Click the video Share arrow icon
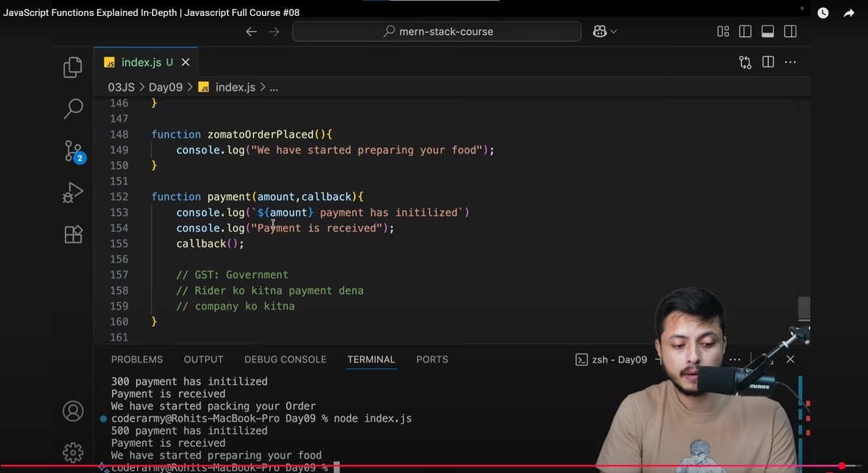Screen dimensions: 868x473 tap(848, 13)
